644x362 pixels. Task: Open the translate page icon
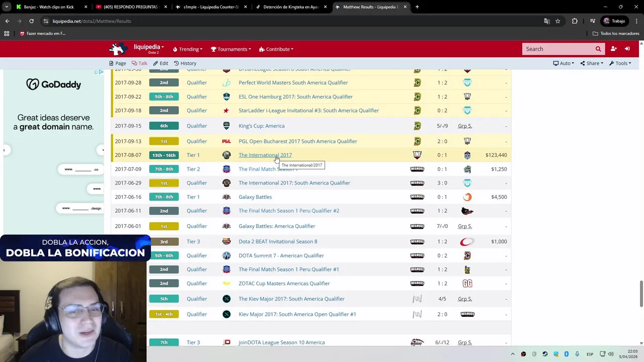click(x=547, y=21)
